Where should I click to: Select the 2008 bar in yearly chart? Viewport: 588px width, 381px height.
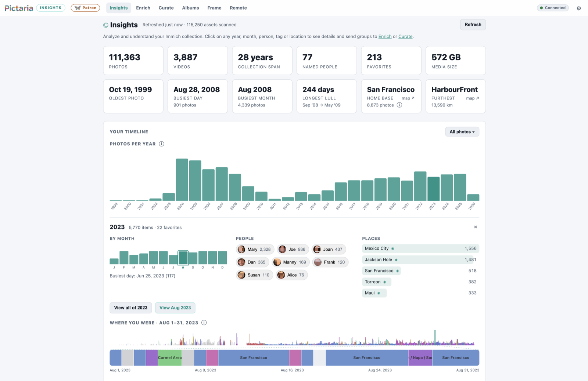[x=235, y=187]
